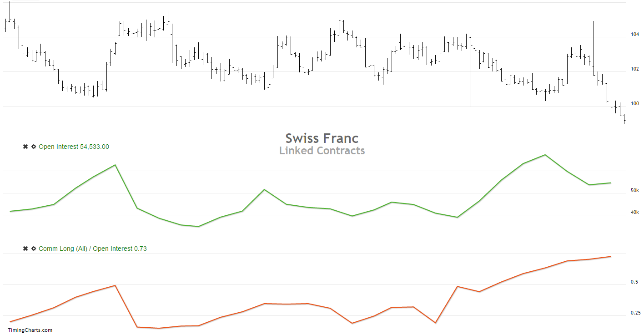
Task: Select the highest peak of the green line
Action: coord(545,155)
